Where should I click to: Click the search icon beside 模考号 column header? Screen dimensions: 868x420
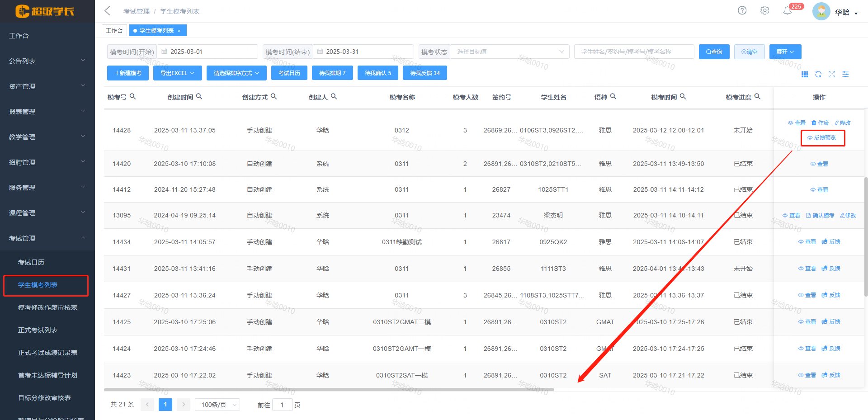coord(132,96)
